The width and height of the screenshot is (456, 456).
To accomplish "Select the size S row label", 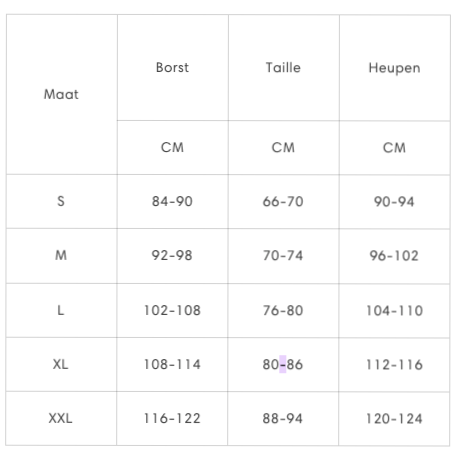I will point(61,201).
